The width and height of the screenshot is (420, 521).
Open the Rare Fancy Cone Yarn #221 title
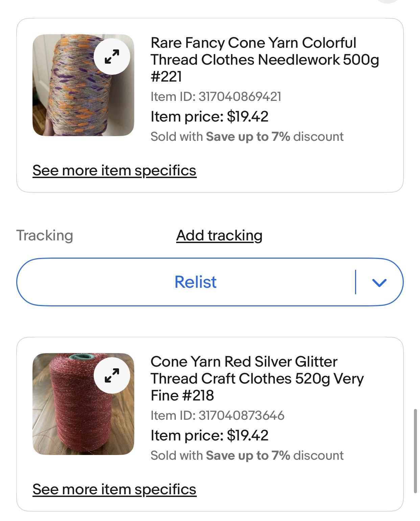pyautogui.click(x=265, y=60)
